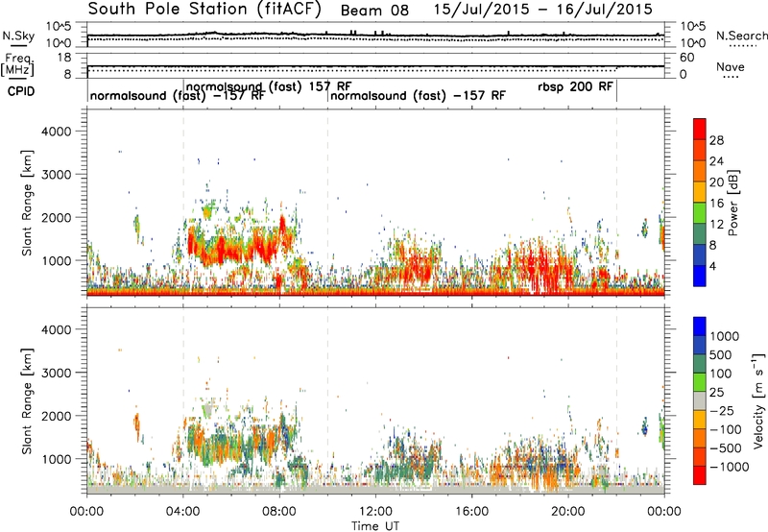Select the "normalsound (fast) 157 RF" CPID label
This screenshot has width=768, height=532.
269,86
